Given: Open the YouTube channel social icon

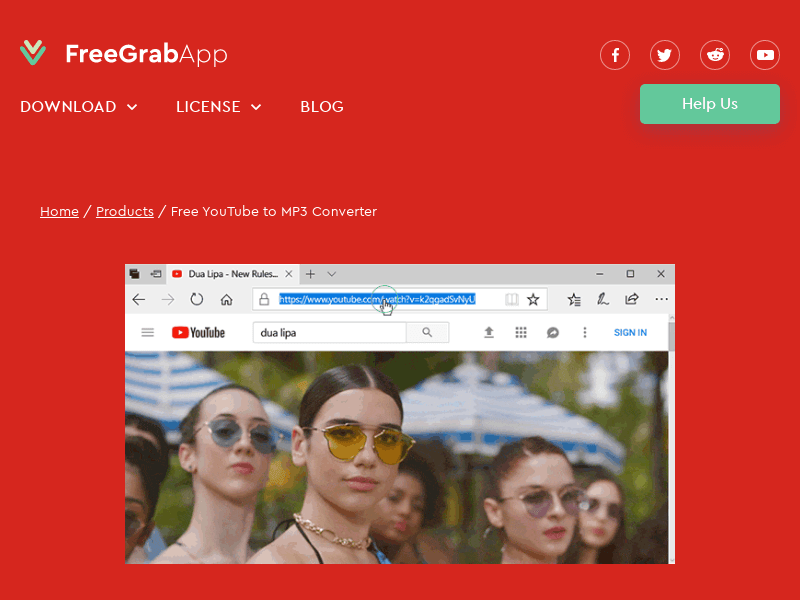Looking at the screenshot, I should [x=765, y=55].
